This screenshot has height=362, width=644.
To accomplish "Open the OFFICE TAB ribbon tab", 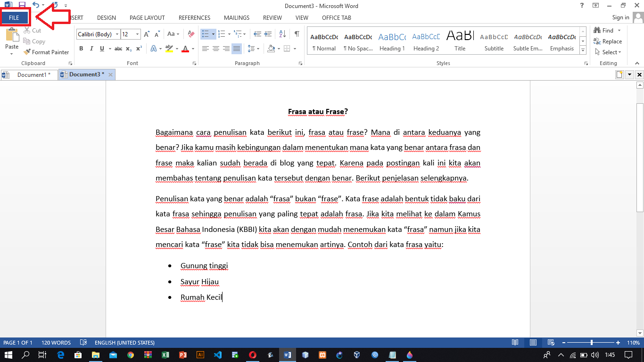I will 337,18.
